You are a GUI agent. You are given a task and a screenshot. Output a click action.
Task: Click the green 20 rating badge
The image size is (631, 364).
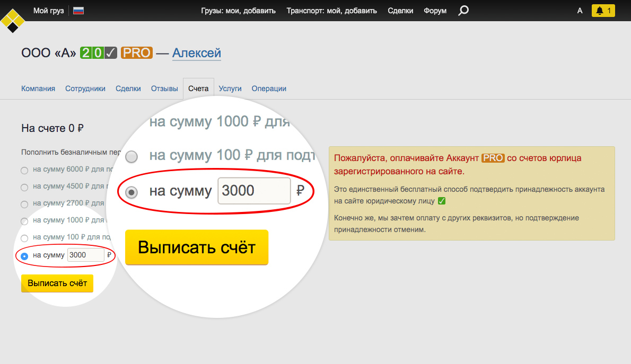pyautogui.click(x=92, y=53)
